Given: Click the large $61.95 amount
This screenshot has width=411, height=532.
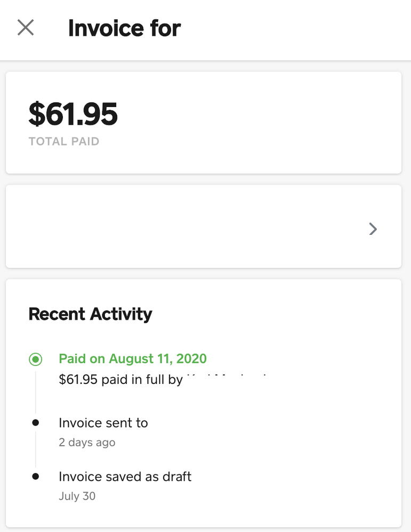Looking at the screenshot, I should click(x=73, y=114).
